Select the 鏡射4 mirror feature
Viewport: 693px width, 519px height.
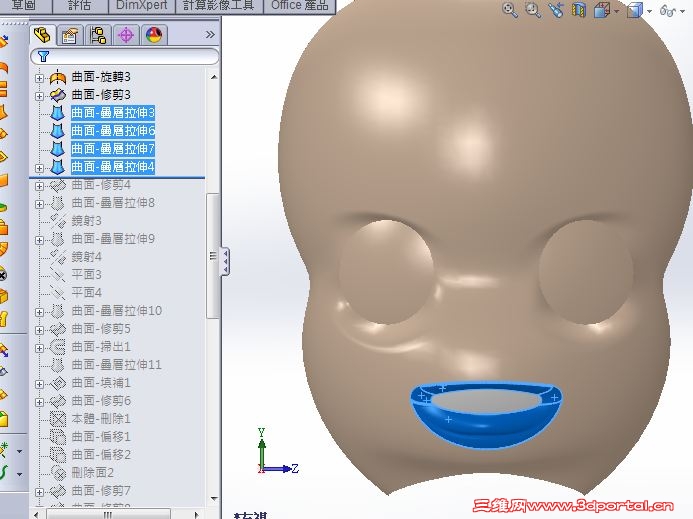pyautogui.click(x=87, y=257)
